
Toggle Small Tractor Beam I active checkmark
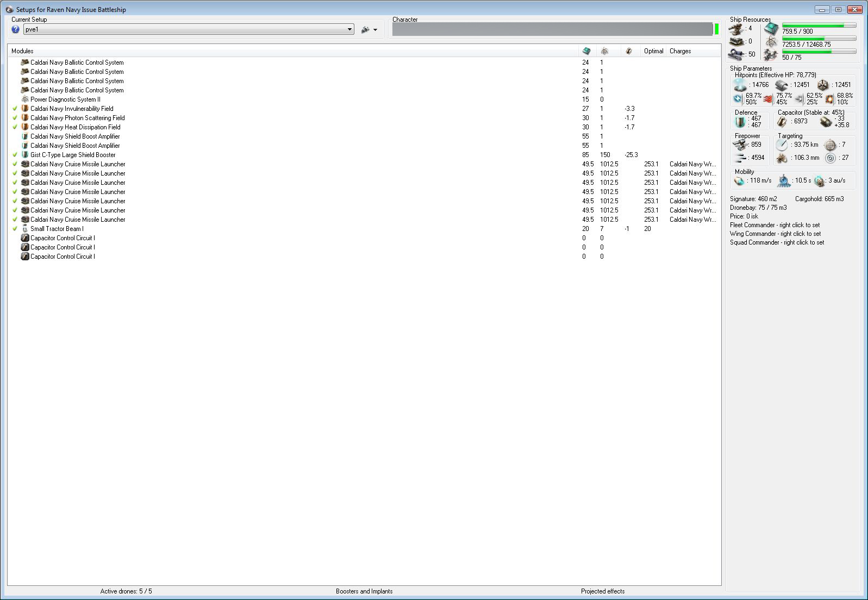point(15,229)
